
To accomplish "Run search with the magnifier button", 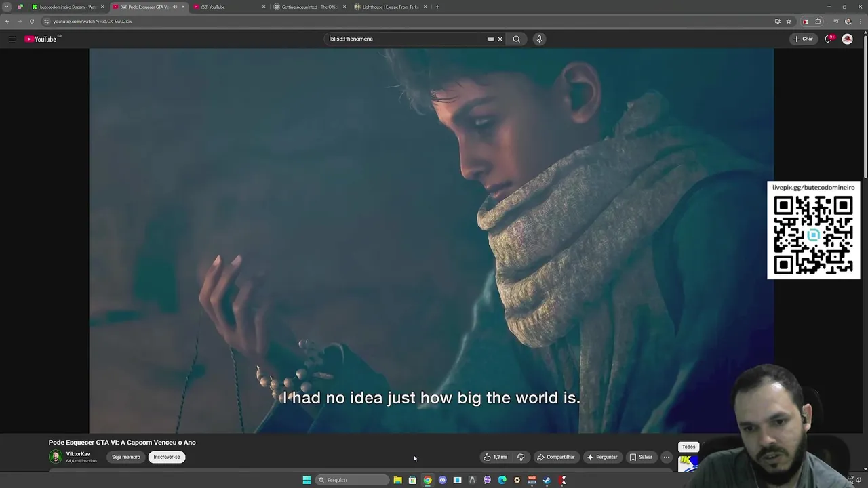I will coord(517,39).
